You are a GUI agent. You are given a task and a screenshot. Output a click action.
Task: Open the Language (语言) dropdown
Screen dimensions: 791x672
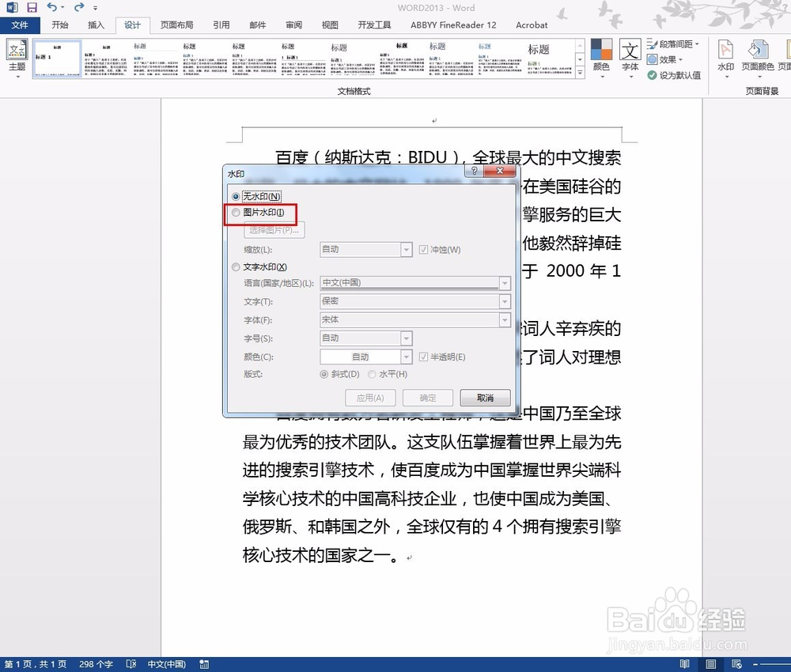click(505, 283)
